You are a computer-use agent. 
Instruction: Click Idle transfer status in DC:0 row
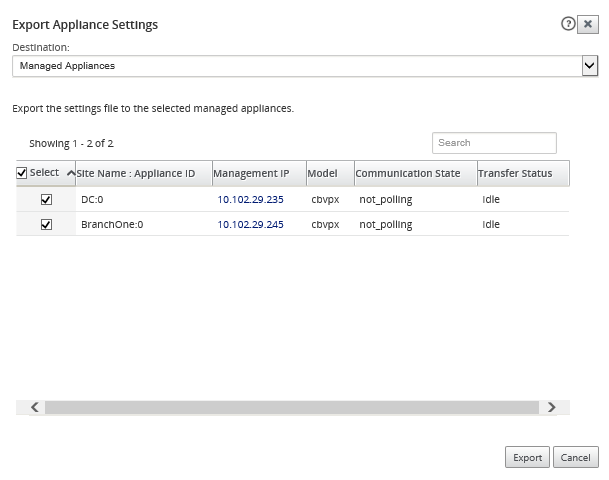click(491, 200)
